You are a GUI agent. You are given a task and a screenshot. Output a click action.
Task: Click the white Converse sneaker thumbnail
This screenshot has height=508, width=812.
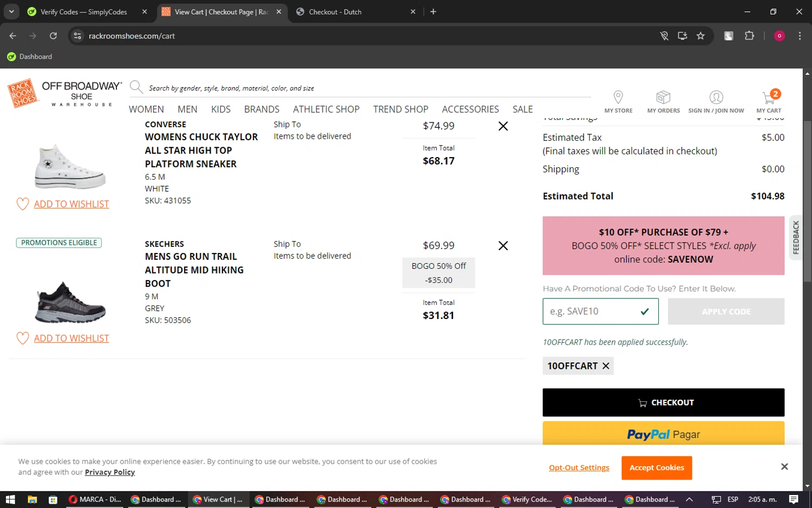tap(70, 166)
